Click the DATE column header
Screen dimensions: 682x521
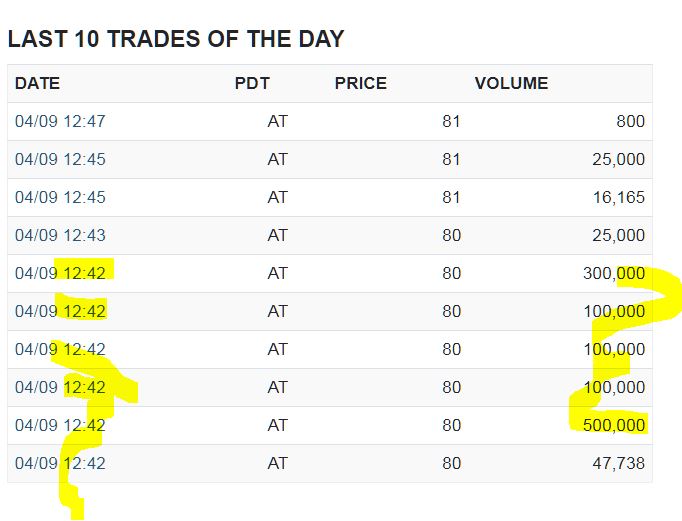coord(37,83)
